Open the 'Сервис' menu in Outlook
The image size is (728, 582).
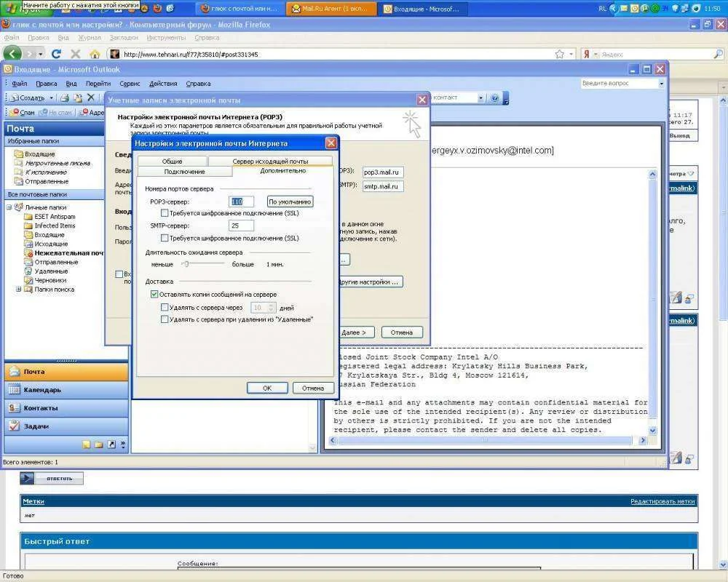[x=130, y=84]
